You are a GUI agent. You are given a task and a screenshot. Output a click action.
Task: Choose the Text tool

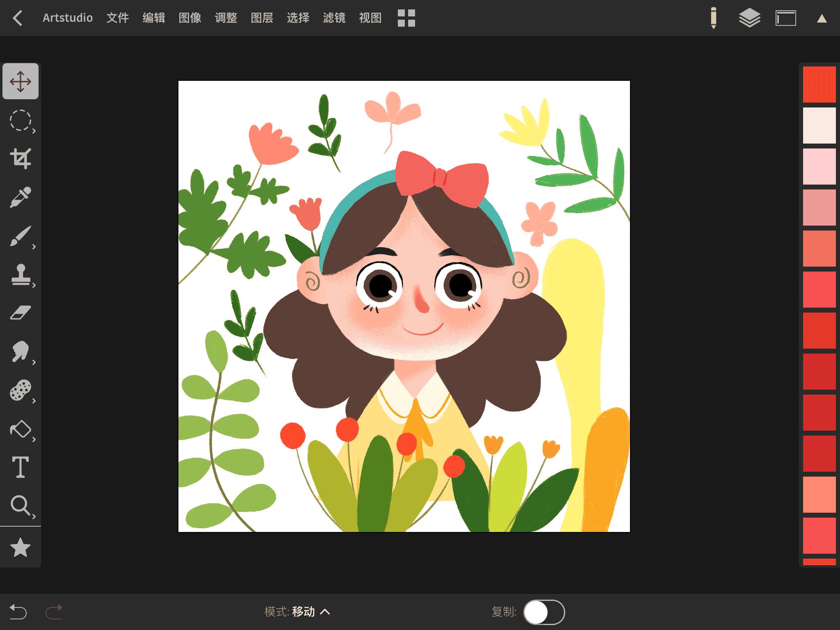(21, 467)
